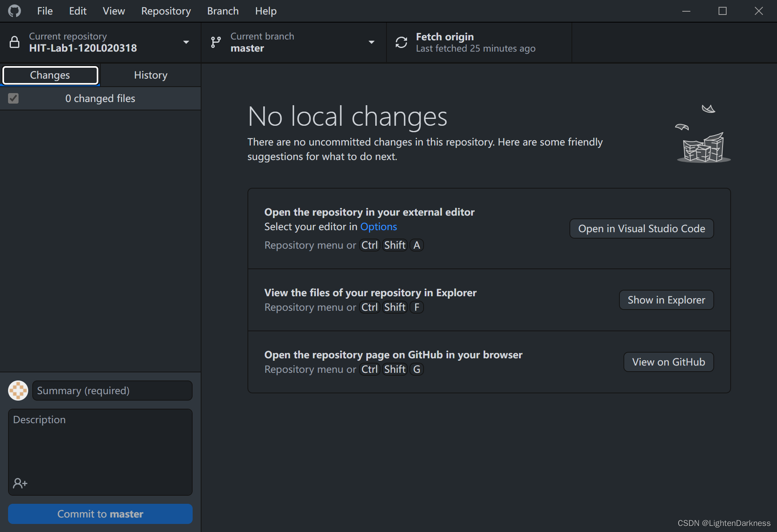Follow the Options link
Viewport: 777px width, 532px height.
click(x=378, y=227)
